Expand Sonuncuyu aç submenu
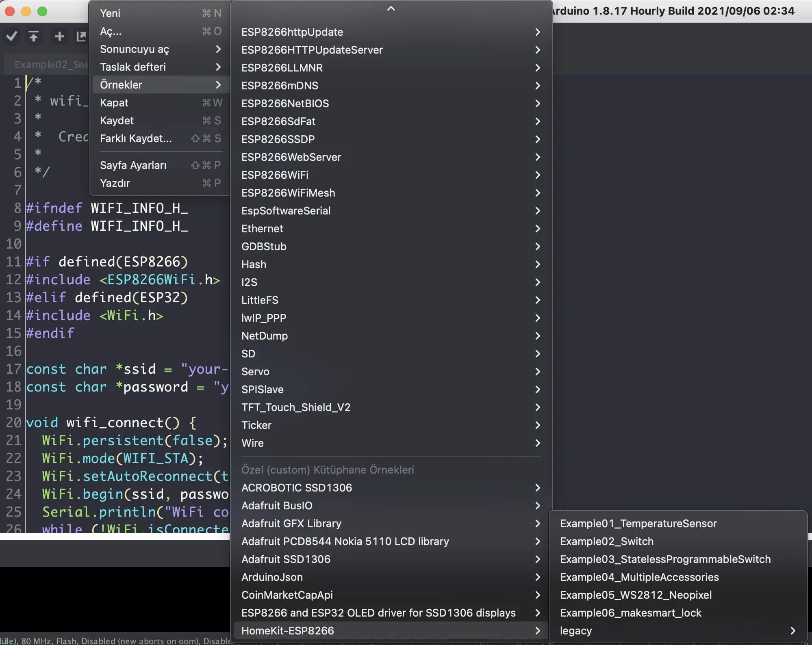812x645 pixels. [x=161, y=49]
